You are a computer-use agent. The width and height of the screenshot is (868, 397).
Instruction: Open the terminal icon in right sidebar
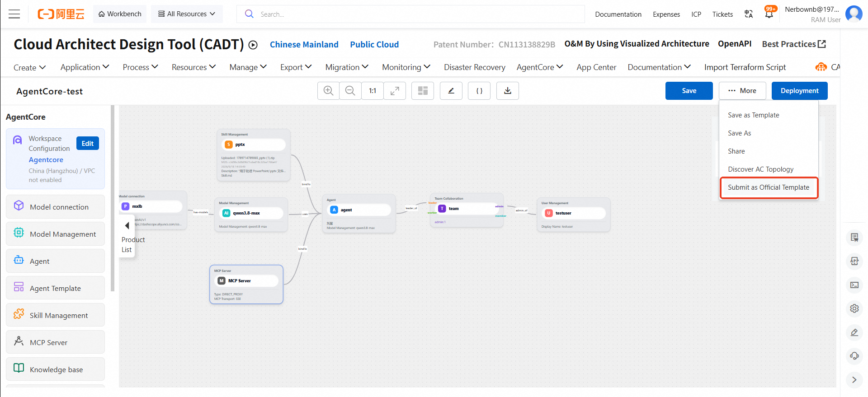point(854,285)
